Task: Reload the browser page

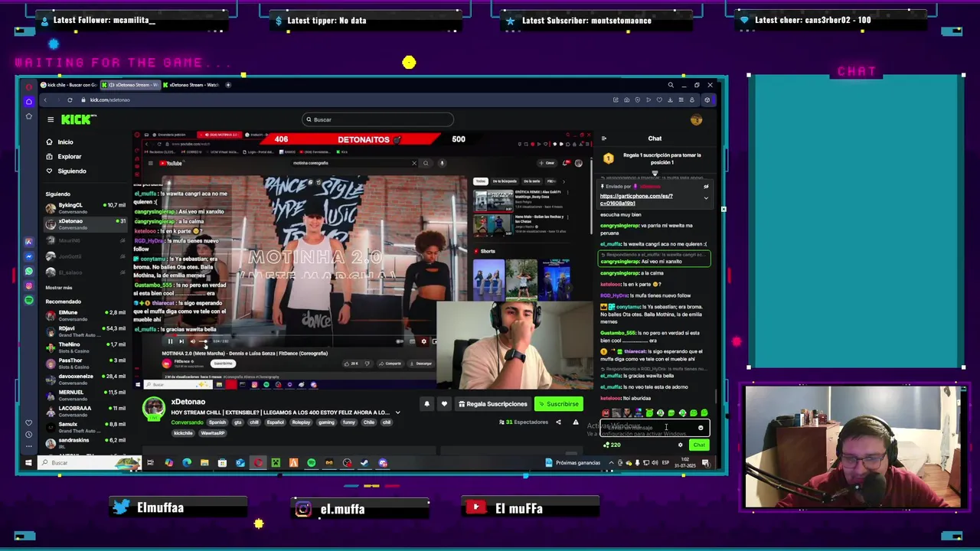Action: click(70, 99)
